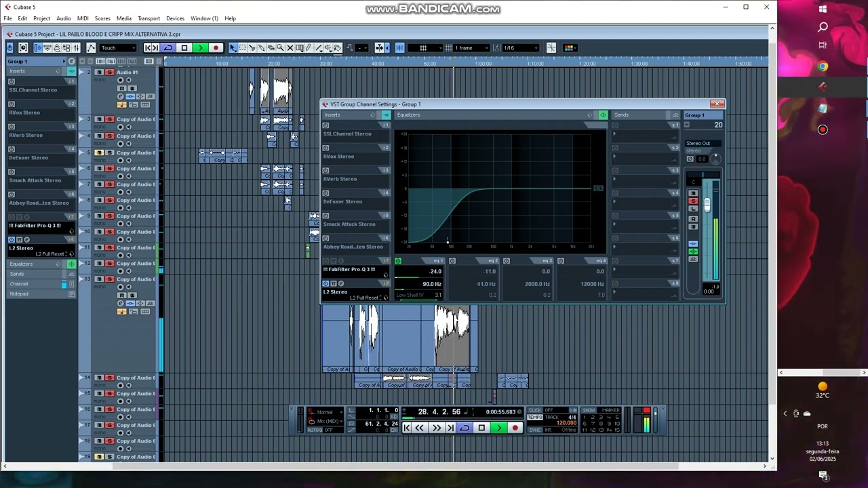This screenshot has width=868, height=488.
Task: Enable EQ band 2 power button
Action: pyautogui.click(x=452, y=261)
